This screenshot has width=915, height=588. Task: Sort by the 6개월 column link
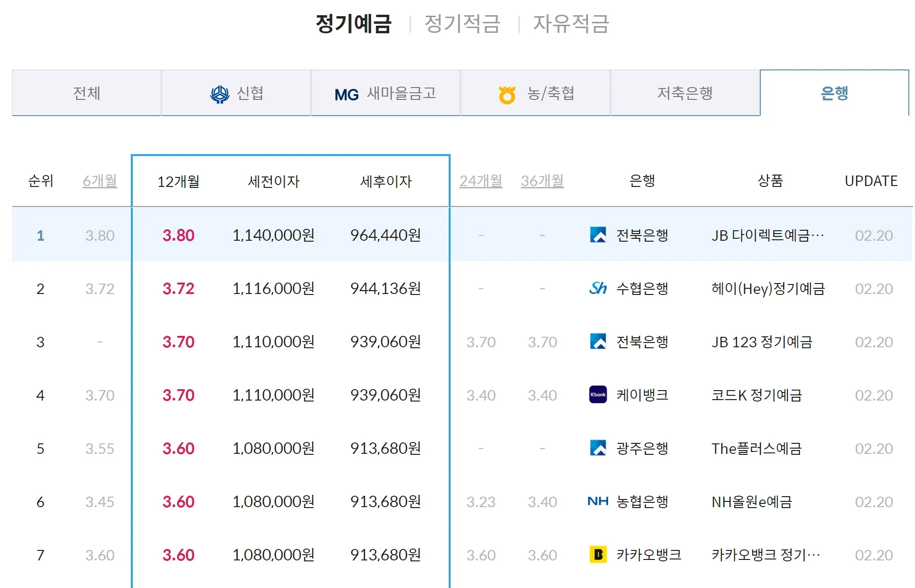[x=100, y=181]
